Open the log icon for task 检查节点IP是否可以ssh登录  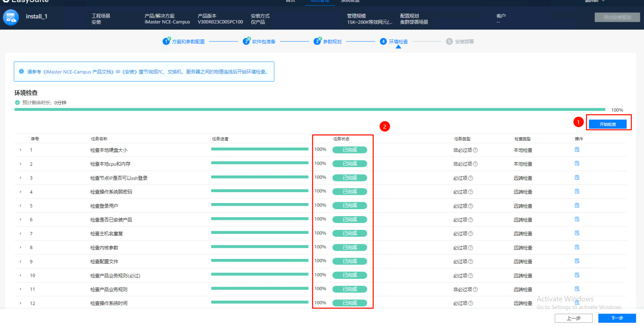point(577,177)
